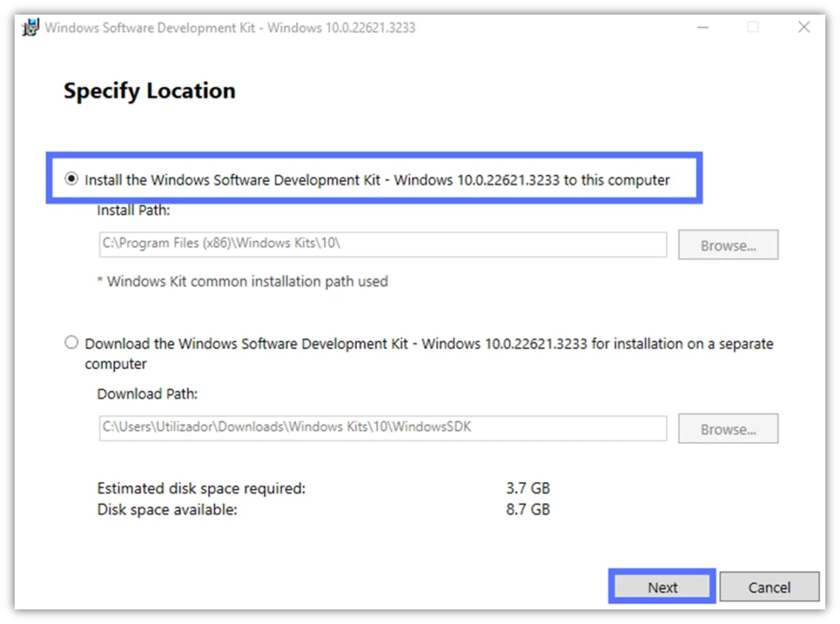Browse for a different Install Path
The width and height of the screenshot is (840, 624).
[728, 244]
